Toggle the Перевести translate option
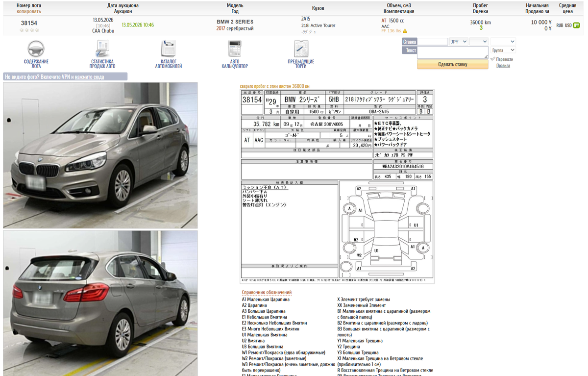588x376 pixels. (504, 59)
